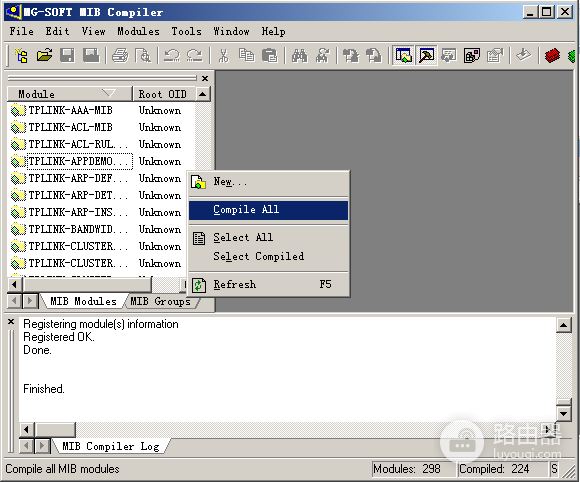Click the Cut scissors toolbar icon
This screenshot has height=482, width=580.
223,56
